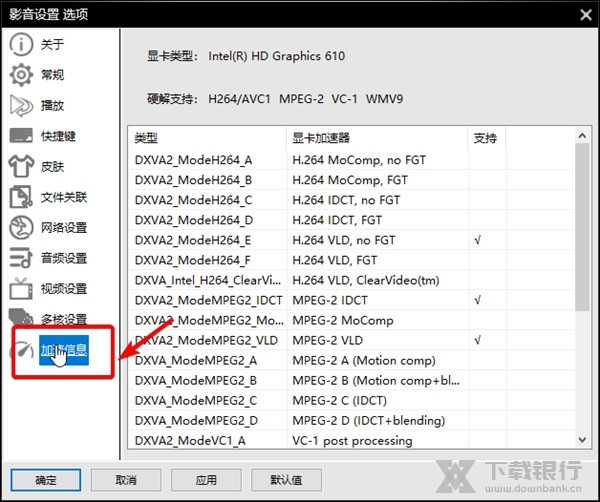This screenshot has height=502, width=600.
Task: Click the 支持 column header
Action: [487, 138]
